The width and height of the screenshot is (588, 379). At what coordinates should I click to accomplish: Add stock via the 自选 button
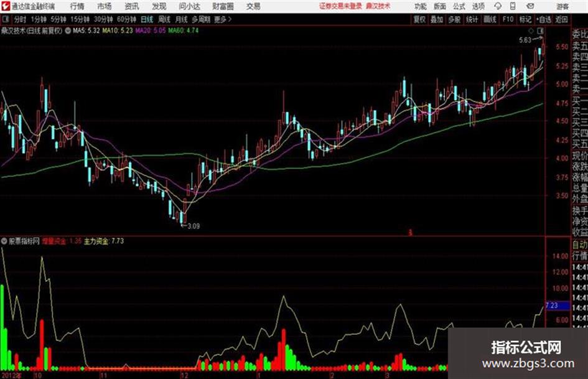(x=543, y=19)
